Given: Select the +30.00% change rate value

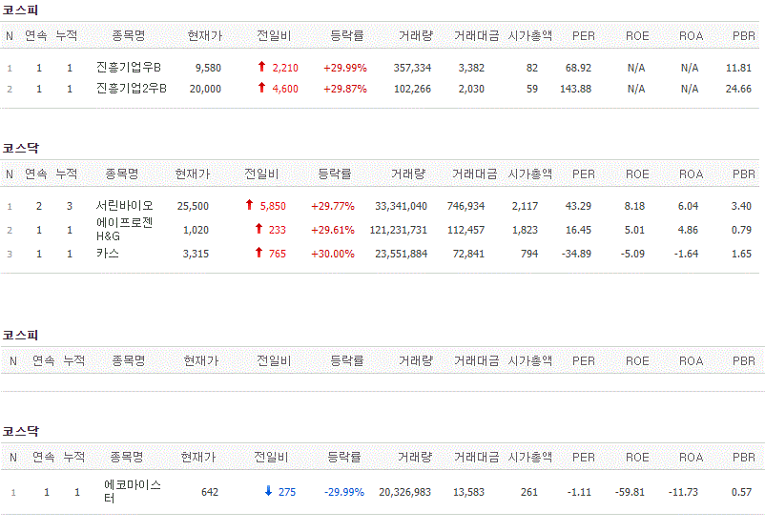Looking at the screenshot, I should 333,254.
